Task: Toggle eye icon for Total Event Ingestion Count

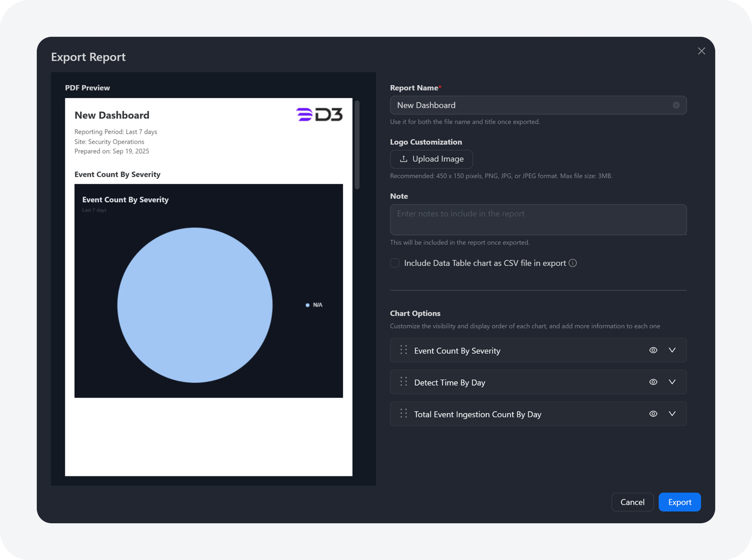Action: (653, 414)
